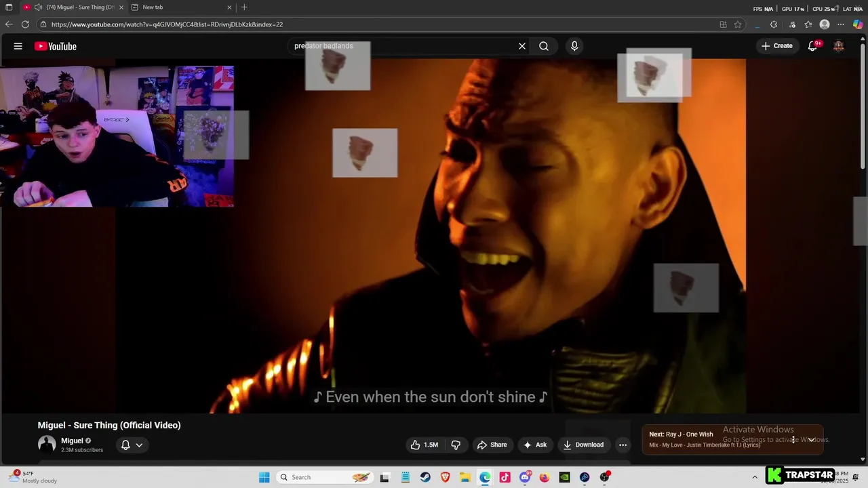Share the Sure Thing video

492,445
